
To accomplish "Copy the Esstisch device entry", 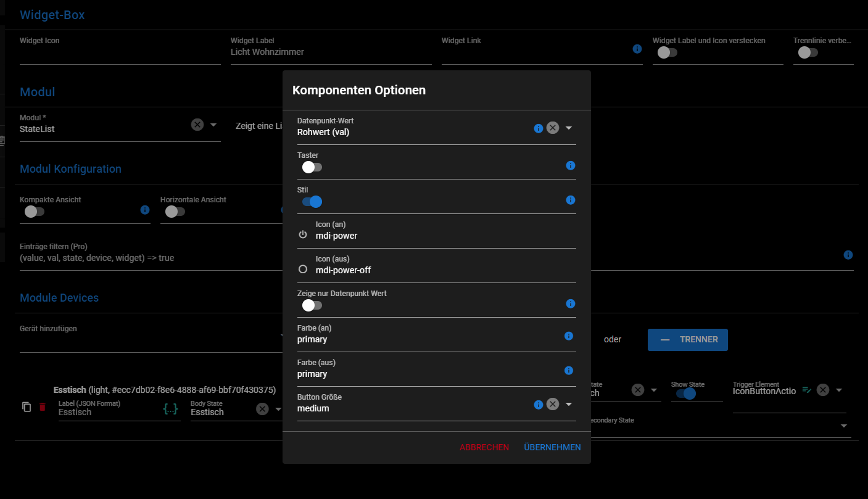I will [27, 407].
